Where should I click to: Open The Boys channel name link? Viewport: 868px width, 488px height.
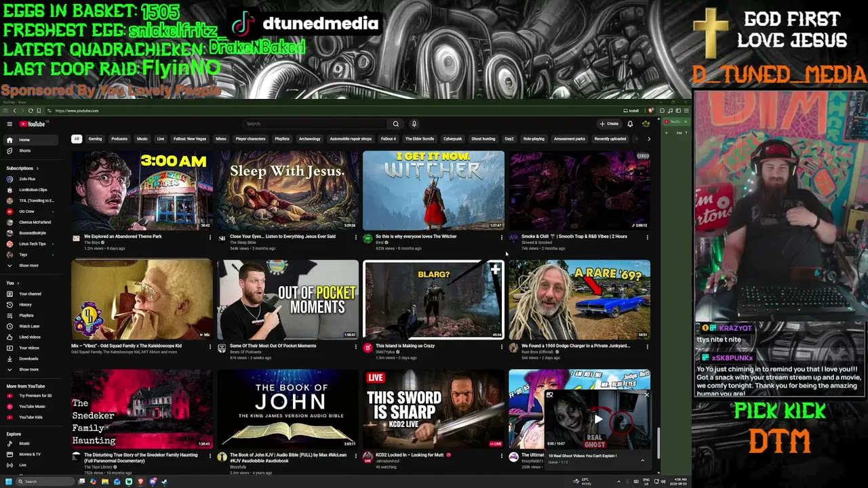(x=92, y=243)
